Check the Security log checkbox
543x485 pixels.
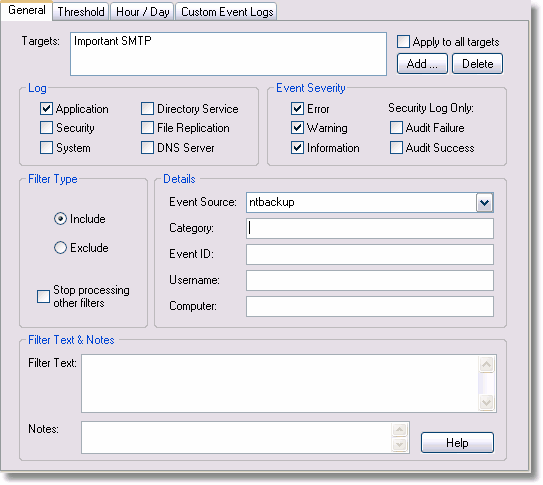coord(46,128)
